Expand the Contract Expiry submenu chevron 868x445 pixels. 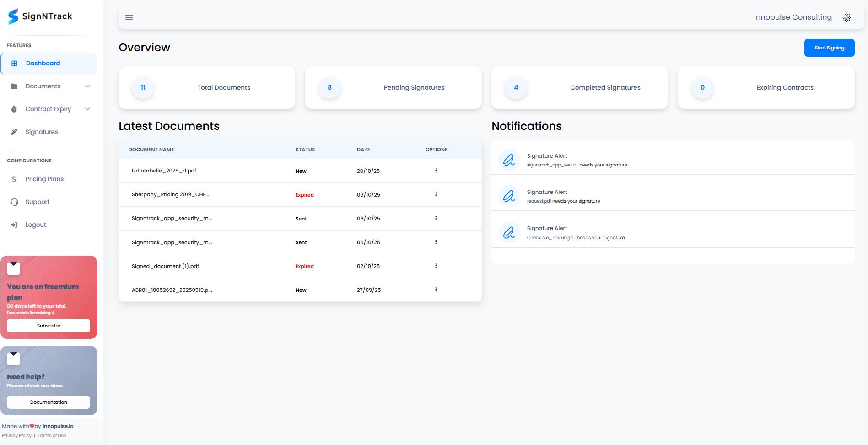click(87, 109)
